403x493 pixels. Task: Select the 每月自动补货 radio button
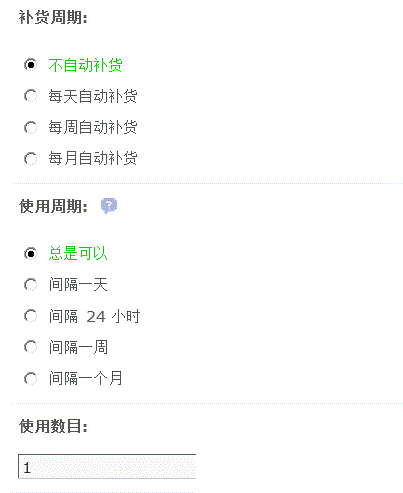[30, 158]
